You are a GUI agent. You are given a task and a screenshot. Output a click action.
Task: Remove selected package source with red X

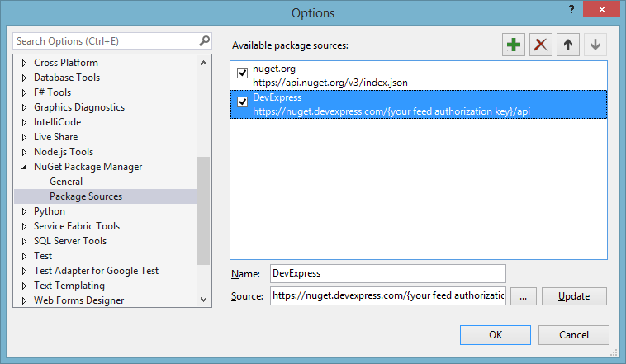[541, 45]
